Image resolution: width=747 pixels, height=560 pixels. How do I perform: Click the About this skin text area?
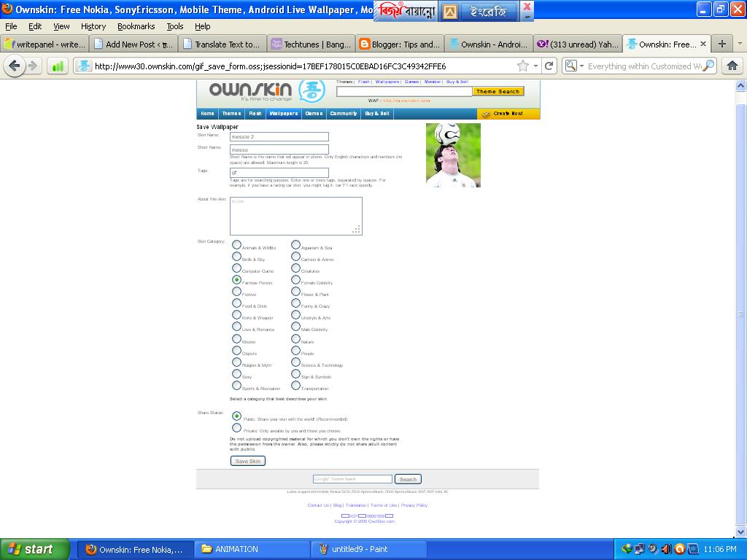pyautogui.click(x=296, y=216)
